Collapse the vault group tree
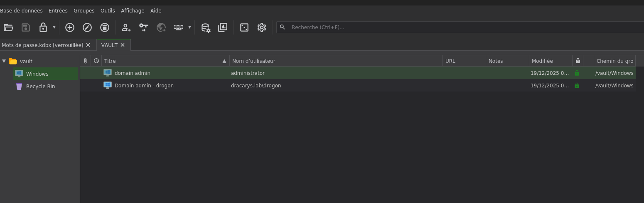644x203 pixels. (4, 61)
